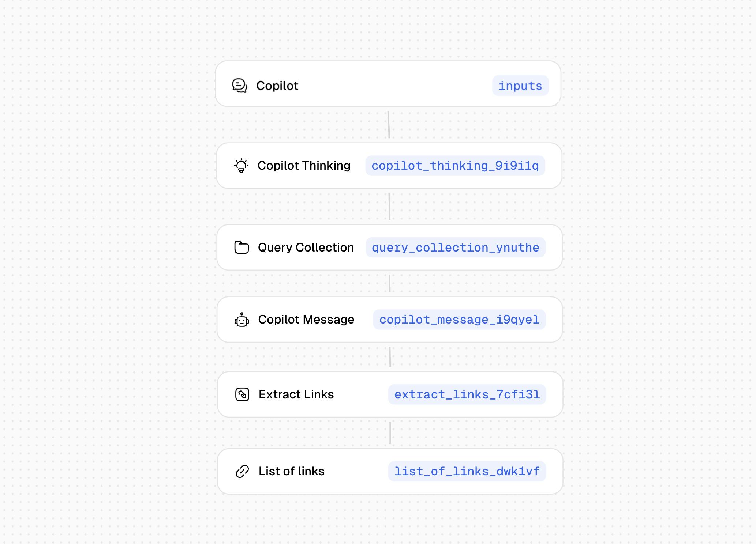Click the query_collection_ynuthe identifier tag
Screen dimensions: 756x544
click(x=455, y=248)
